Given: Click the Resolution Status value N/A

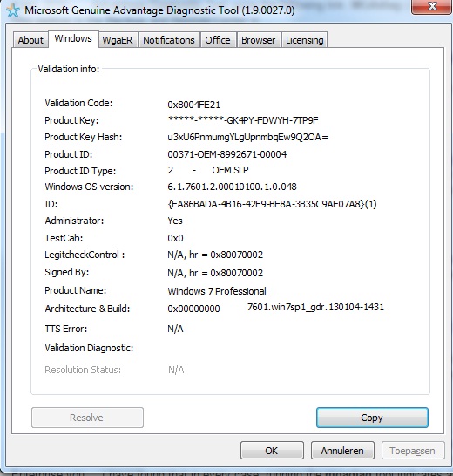Looking at the screenshot, I should pyautogui.click(x=176, y=370).
